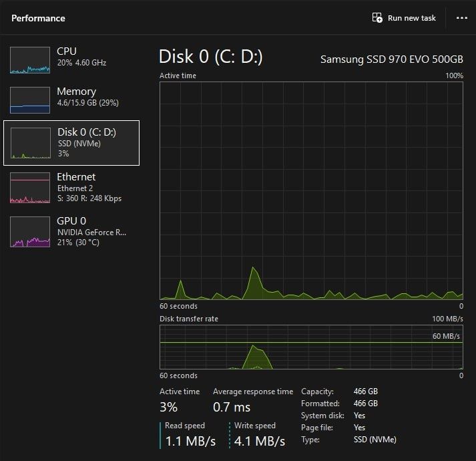
Task: Click the 4.1 MB/s write speed value
Action: coord(260,441)
